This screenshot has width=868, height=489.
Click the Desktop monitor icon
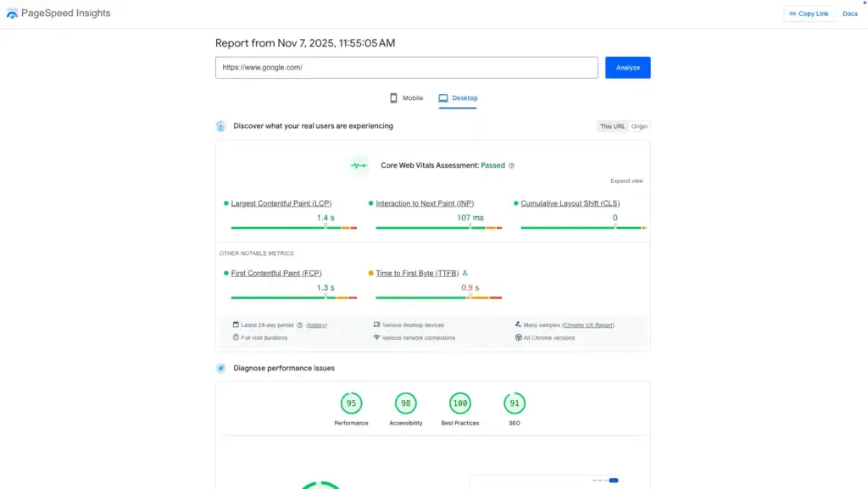pos(442,97)
